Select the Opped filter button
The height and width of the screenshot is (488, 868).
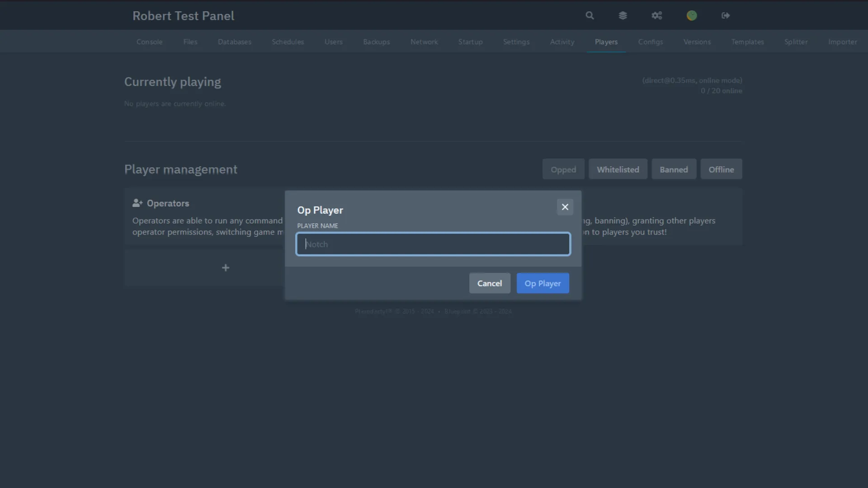click(x=563, y=169)
